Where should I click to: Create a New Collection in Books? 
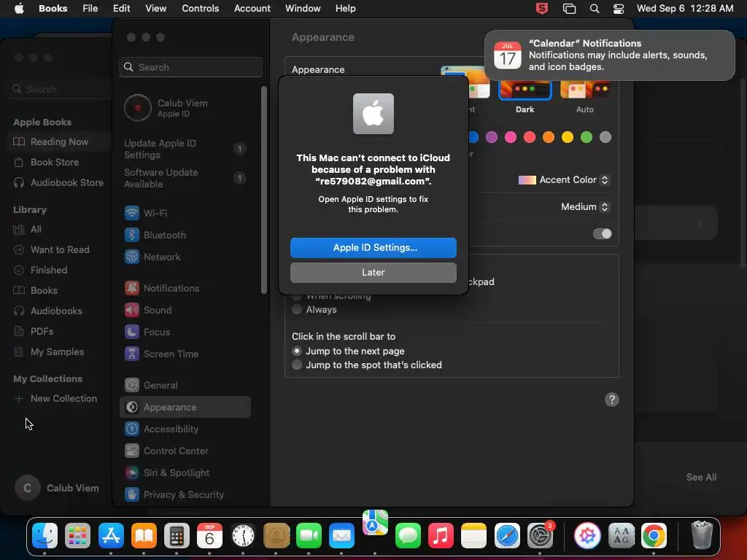[x=56, y=399]
